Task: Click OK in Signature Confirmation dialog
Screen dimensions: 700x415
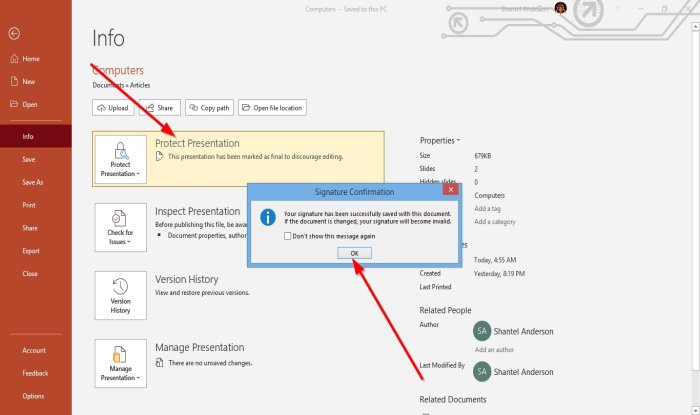Action: click(x=354, y=253)
